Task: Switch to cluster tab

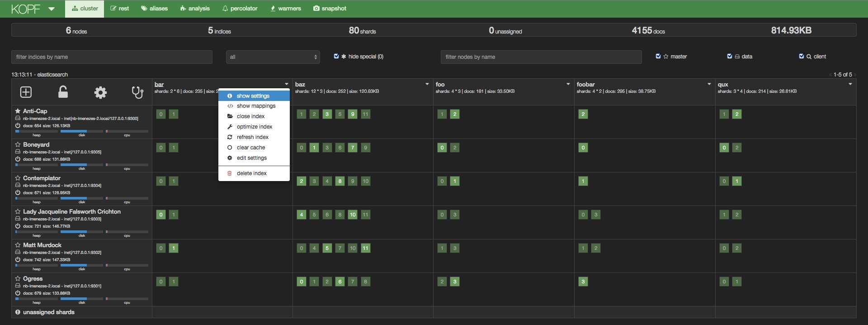Action: point(85,9)
